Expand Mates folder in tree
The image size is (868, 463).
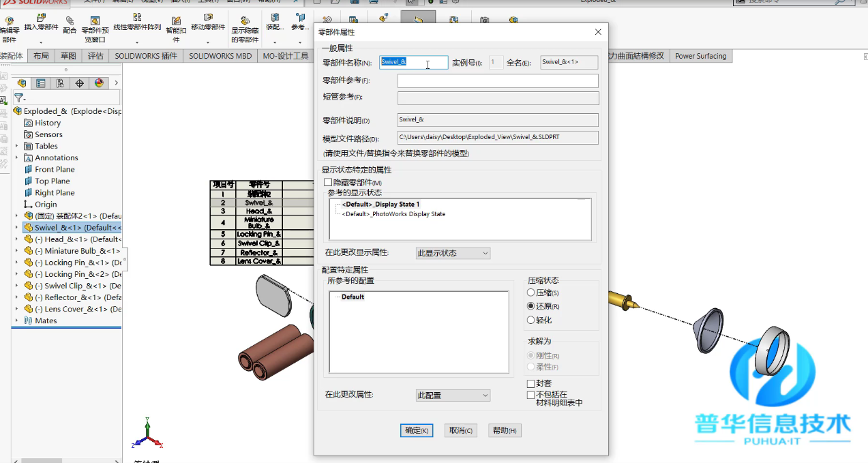(17, 320)
